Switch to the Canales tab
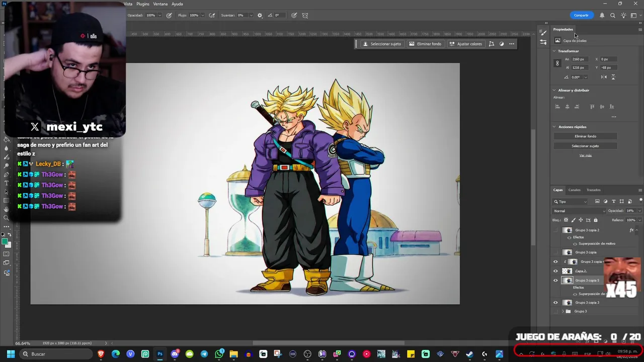The height and width of the screenshot is (362, 644). (x=575, y=190)
